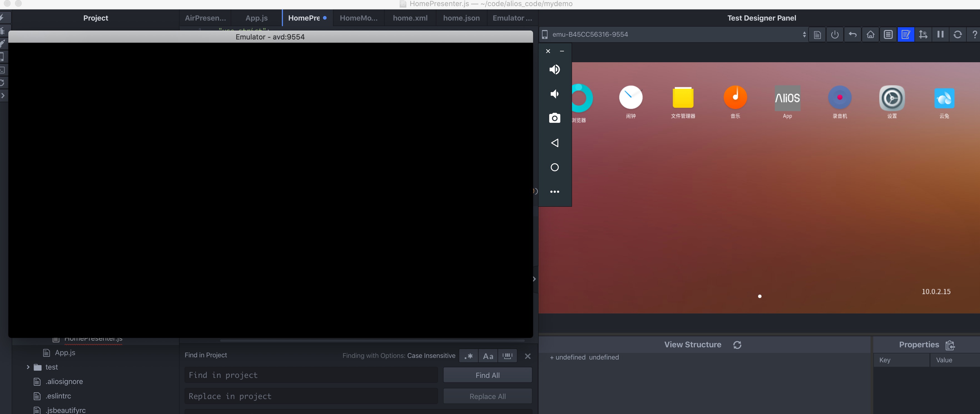Click the triangle back button in emulator controls

click(555, 143)
